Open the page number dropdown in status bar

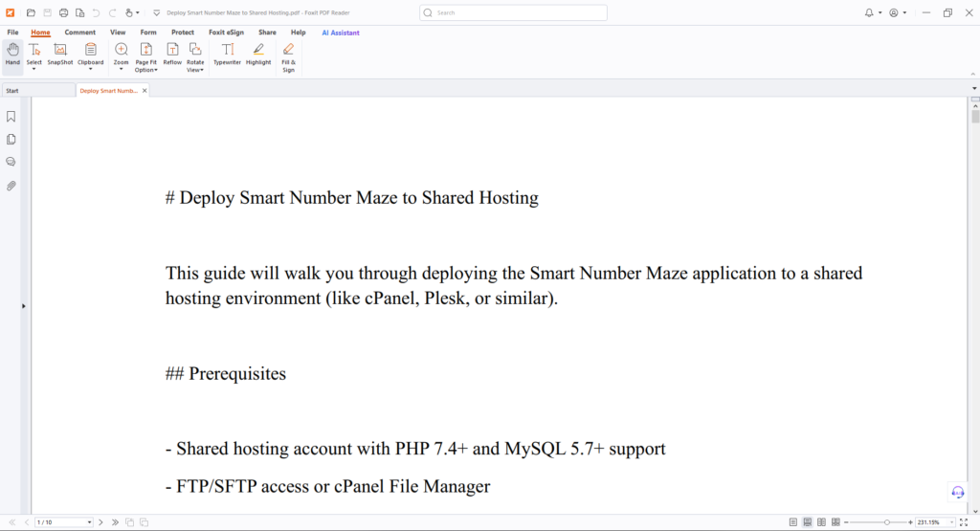(89, 522)
